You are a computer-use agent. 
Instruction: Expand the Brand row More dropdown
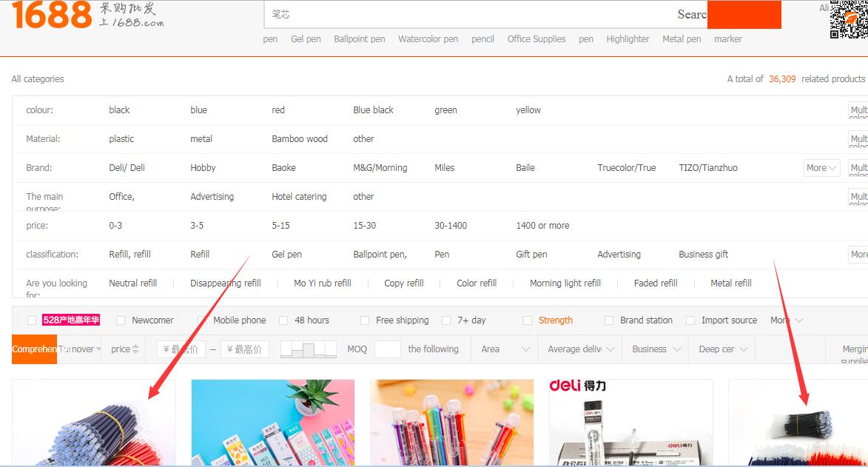click(x=821, y=168)
